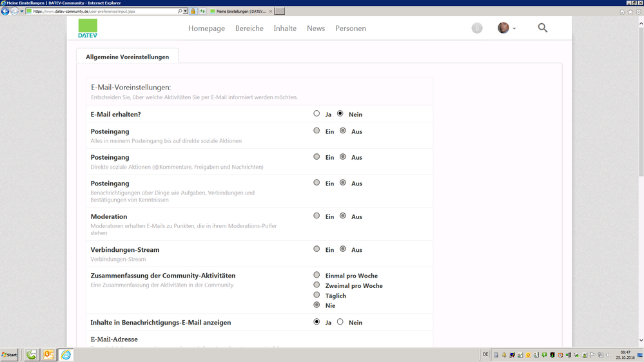Click the scrollbar down arrow
644x362 pixels.
pyautogui.click(x=641, y=340)
